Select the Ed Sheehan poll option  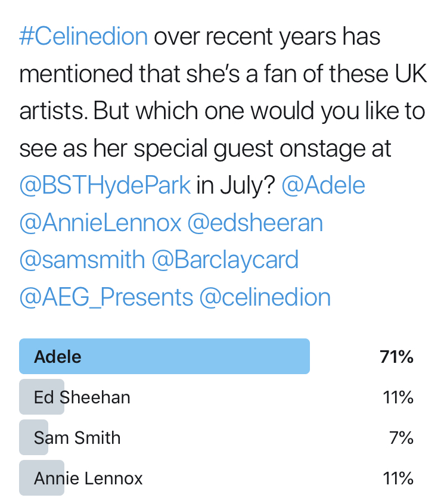[82, 397]
